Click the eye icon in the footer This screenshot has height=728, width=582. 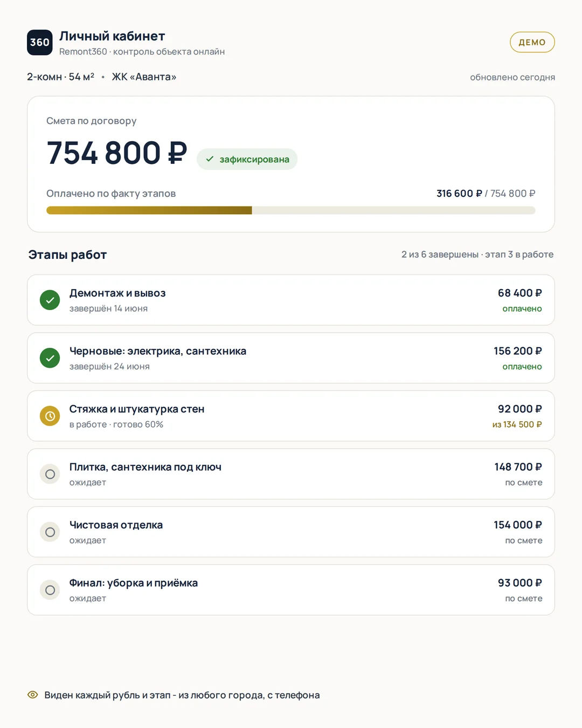click(x=33, y=695)
